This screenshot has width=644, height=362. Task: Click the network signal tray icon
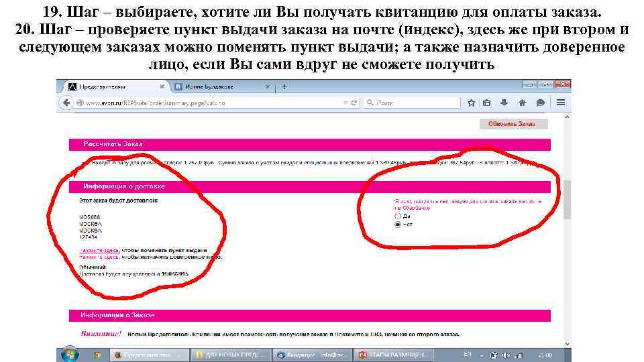(519, 355)
